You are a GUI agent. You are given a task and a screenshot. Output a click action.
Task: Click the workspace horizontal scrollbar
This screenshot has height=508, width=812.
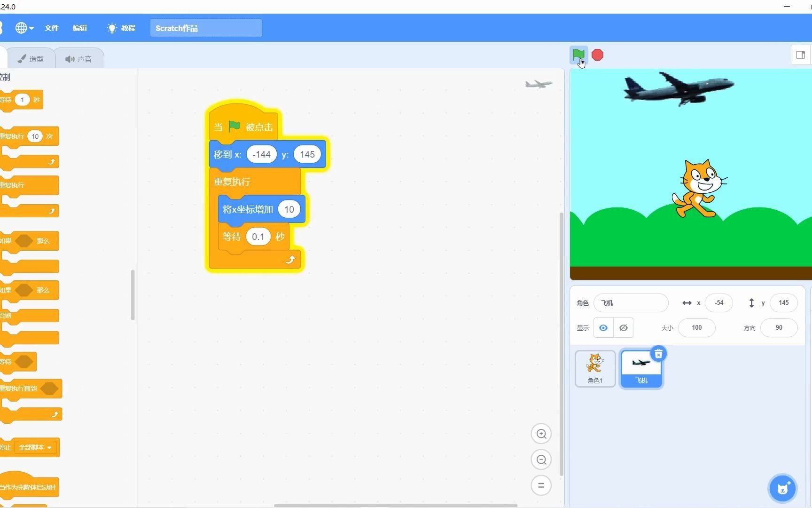coord(396,505)
